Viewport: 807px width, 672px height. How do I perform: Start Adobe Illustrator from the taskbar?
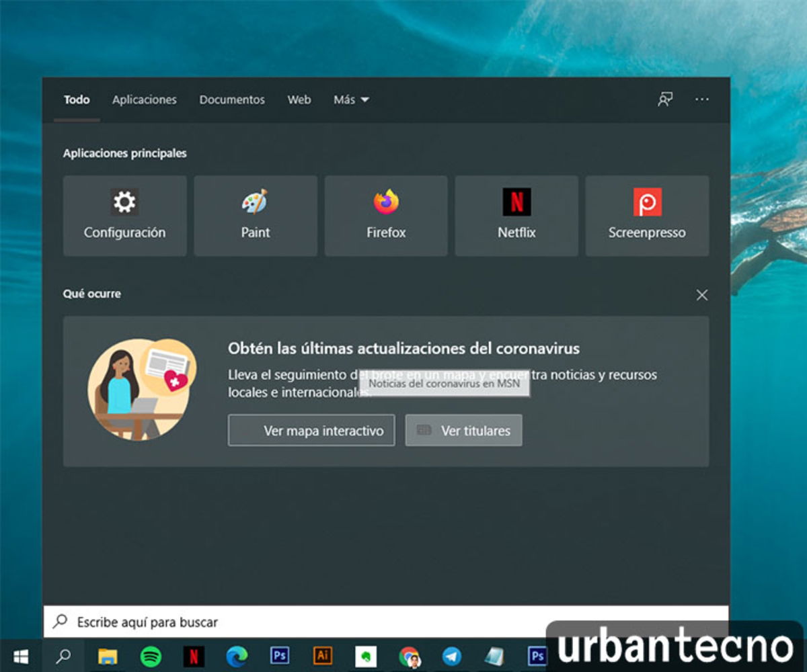pyautogui.click(x=323, y=656)
